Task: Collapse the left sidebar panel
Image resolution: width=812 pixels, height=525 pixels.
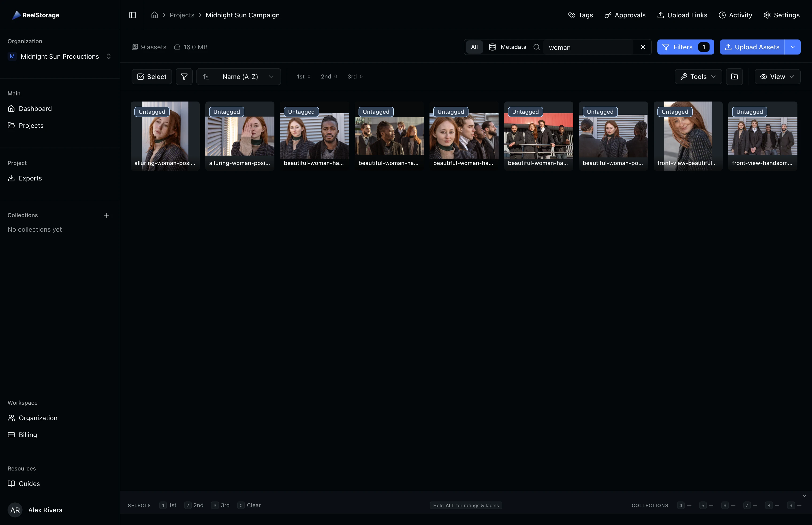Action: coord(133,15)
